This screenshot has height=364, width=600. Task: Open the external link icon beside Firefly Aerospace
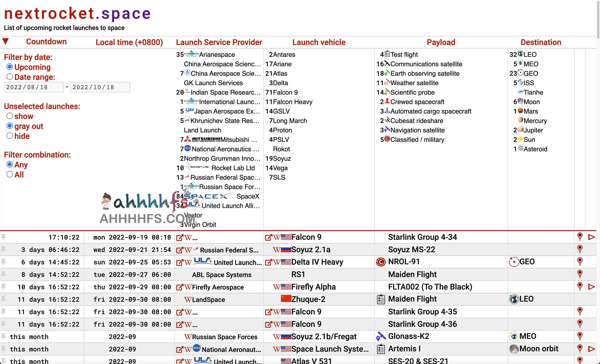tap(179, 287)
